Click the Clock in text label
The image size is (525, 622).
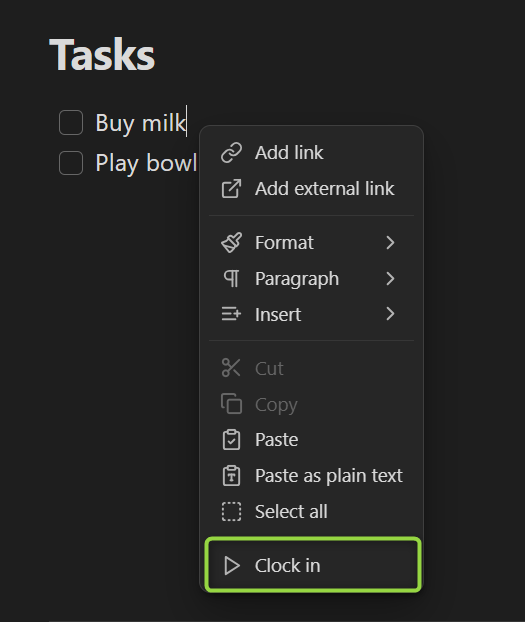tap(287, 565)
